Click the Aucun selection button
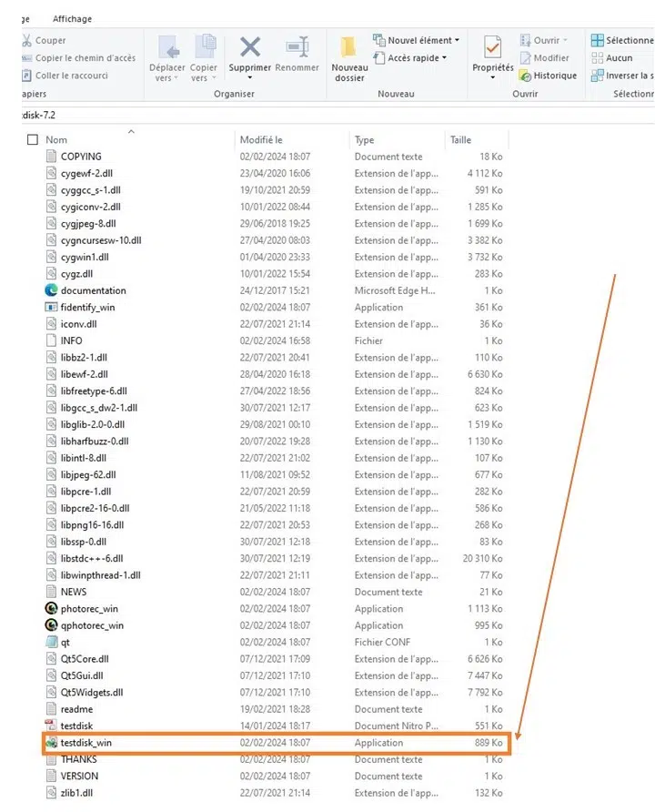This screenshot has width=655, height=812. 612,58
